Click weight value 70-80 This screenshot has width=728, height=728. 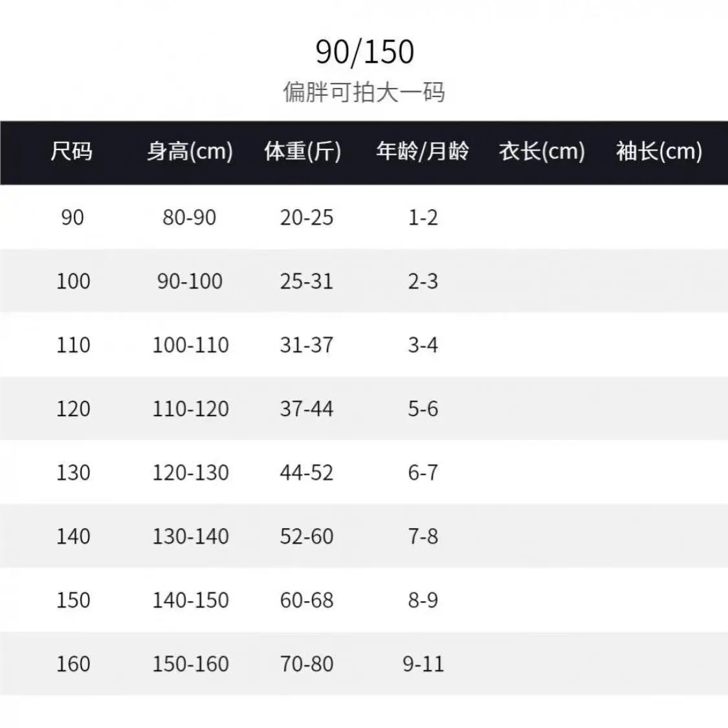tap(307, 664)
